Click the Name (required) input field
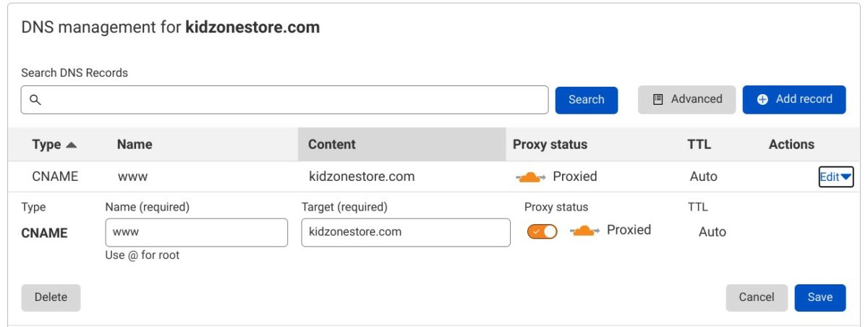Viewport: 868px width, 327px height. click(196, 232)
